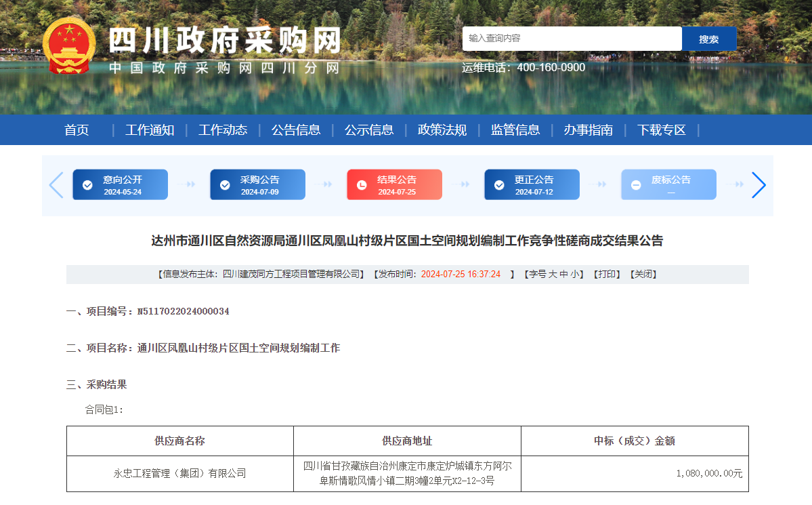Viewport: 812px width, 505px height.
Task: Click the checkmark icon on 意向公开
Action: (87, 185)
